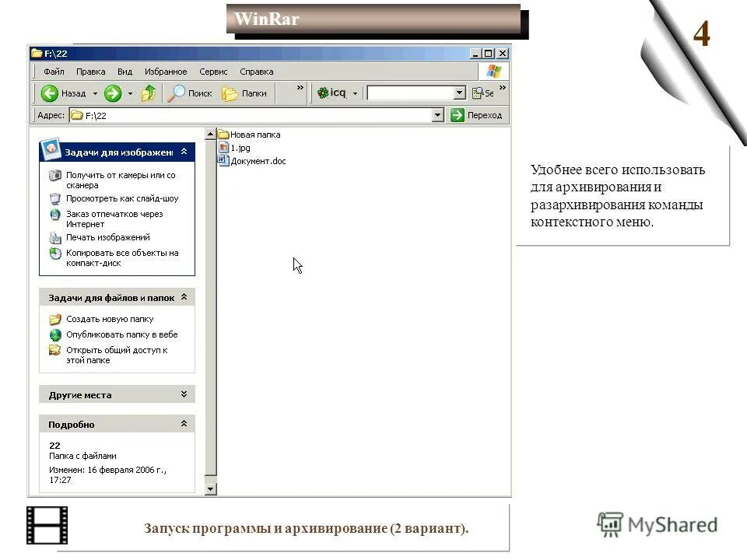Image resolution: width=747 pixels, height=560 pixels.
Task: Click the ICQ toolbar flower icon
Action: pos(322,92)
